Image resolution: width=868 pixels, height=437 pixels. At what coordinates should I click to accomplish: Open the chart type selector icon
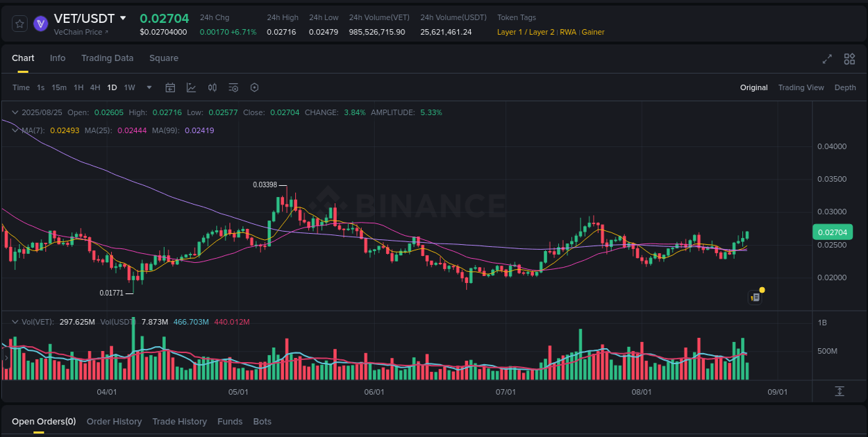191,87
